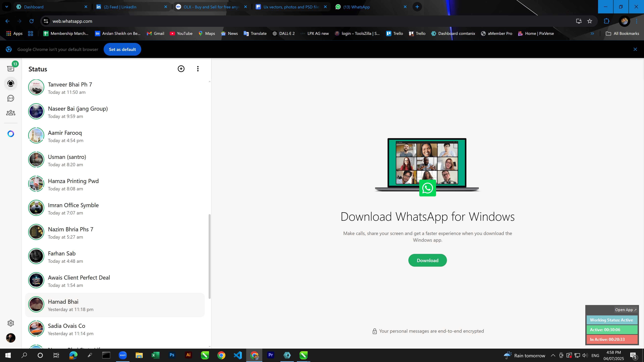Open the Translate bookmark

255,34
